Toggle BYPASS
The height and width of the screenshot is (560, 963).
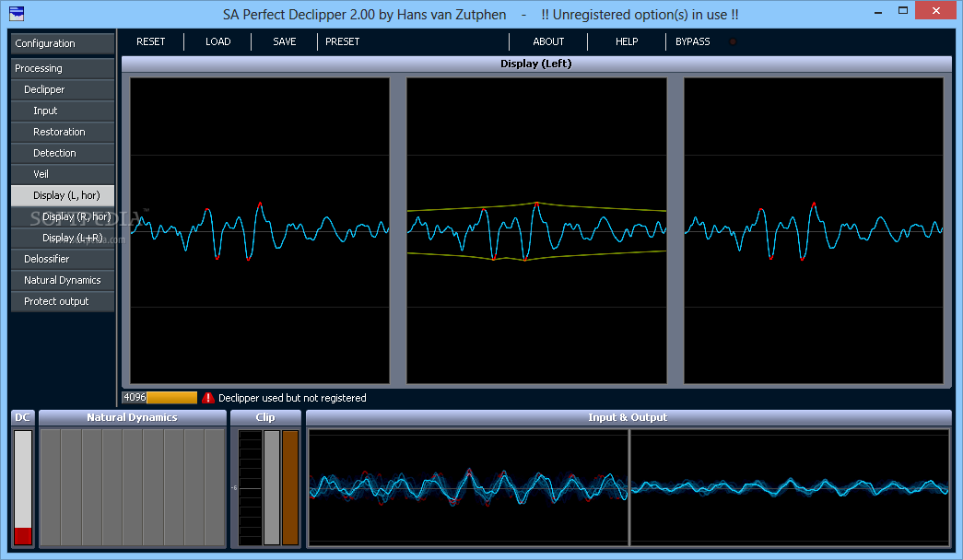pyautogui.click(x=693, y=41)
